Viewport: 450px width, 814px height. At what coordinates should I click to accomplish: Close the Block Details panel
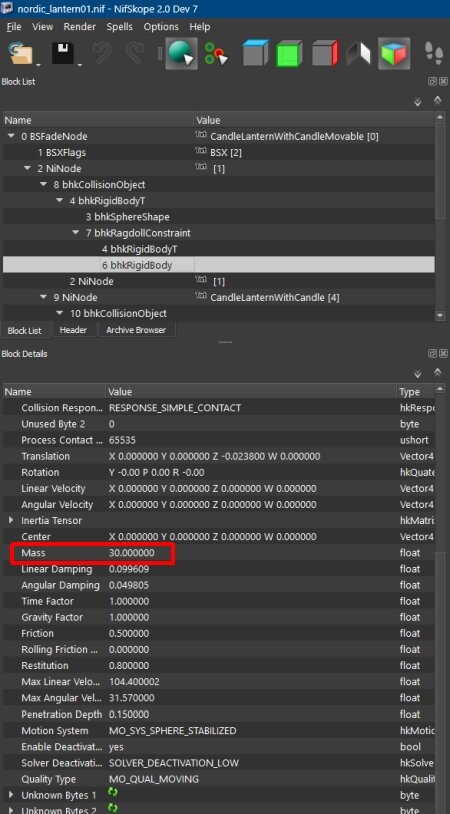pyautogui.click(x=443, y=354)
